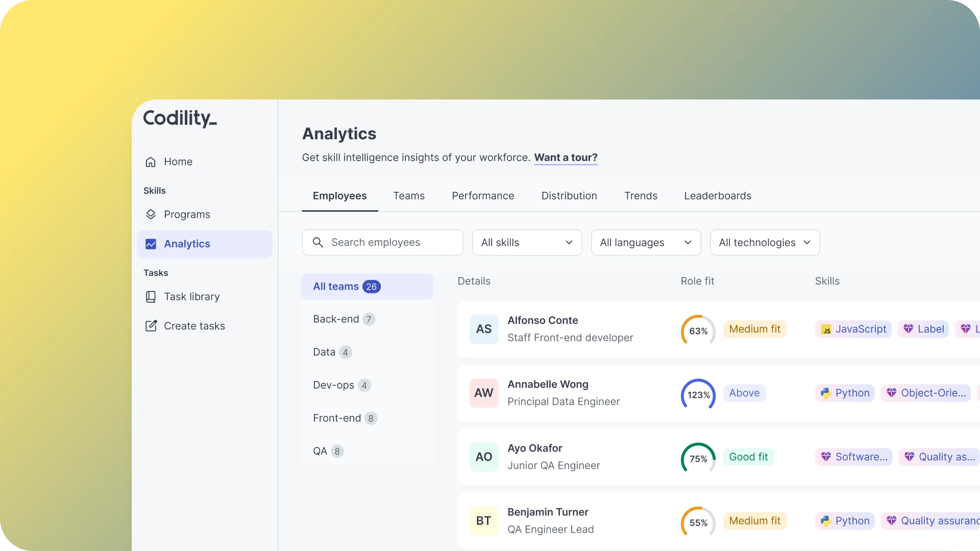Click the Search employees field
The height and width of the screenshot is (551, 980).
pos(382,242)
